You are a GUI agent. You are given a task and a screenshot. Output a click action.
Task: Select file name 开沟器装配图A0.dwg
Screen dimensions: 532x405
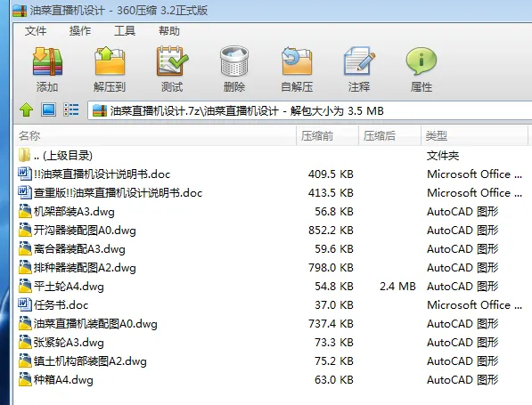tap(85, 231)
